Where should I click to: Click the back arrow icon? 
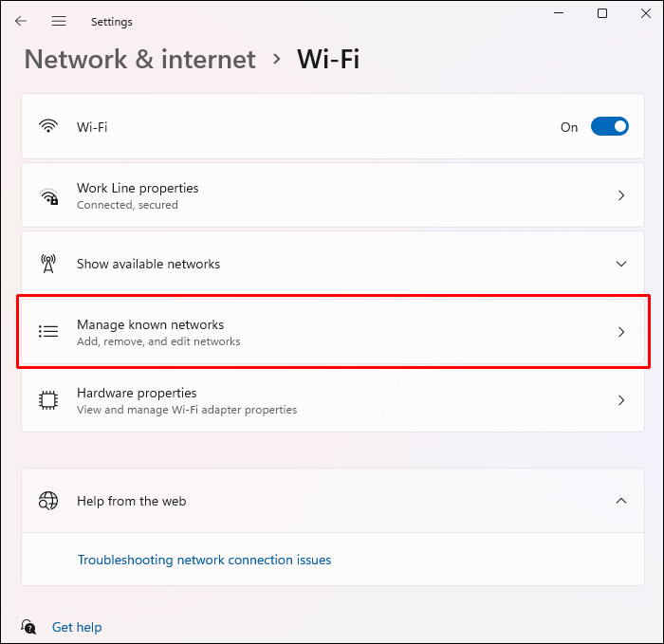point(21,21)
